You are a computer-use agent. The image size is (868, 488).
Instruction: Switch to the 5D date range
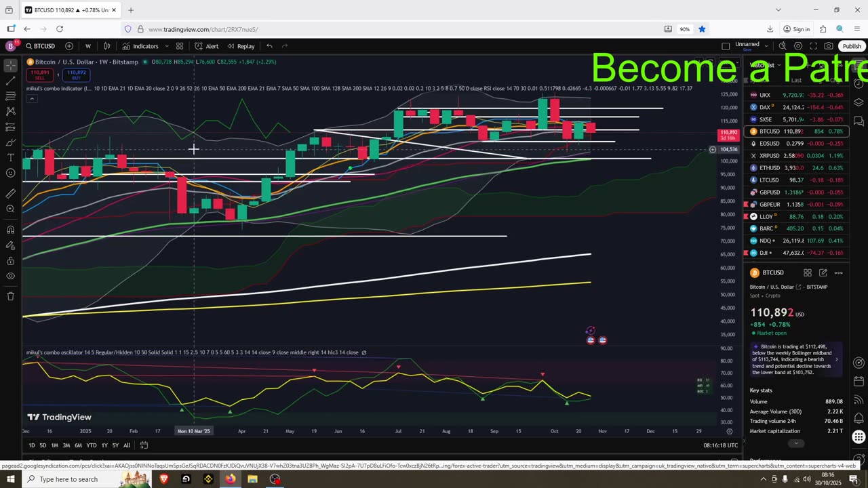click(x=43, y=445)
